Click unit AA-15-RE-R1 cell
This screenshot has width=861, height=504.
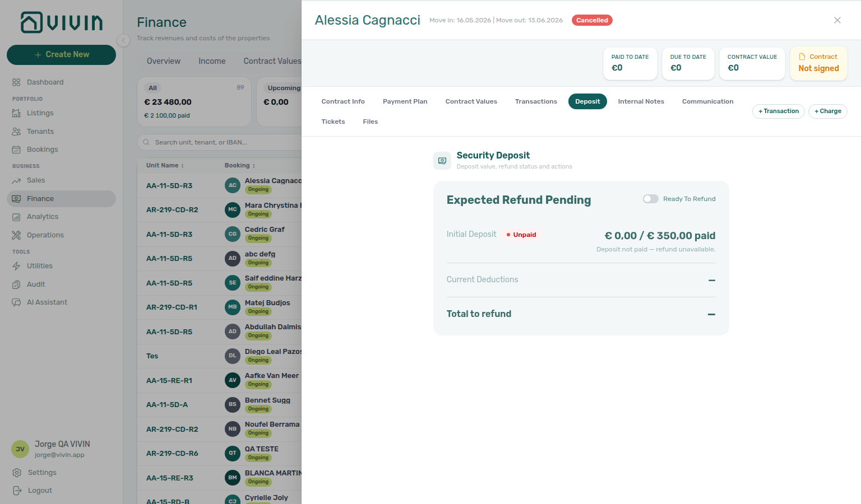coord(169,381)
